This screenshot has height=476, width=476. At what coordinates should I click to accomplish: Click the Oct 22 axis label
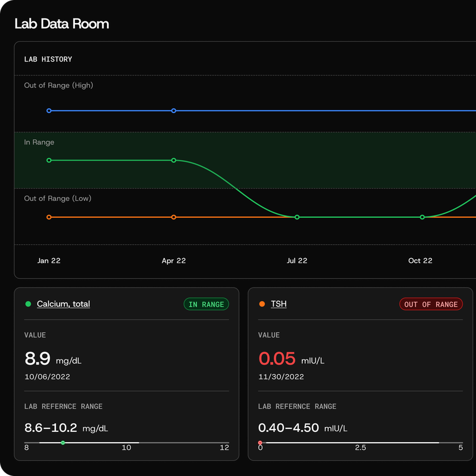point(421,261)
